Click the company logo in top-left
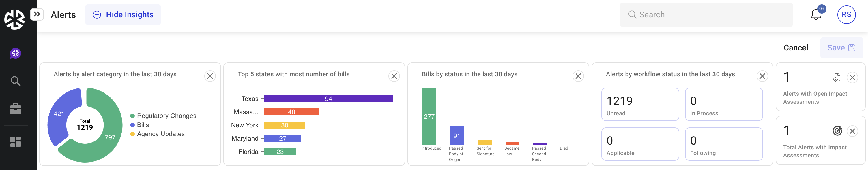This screenshot has height=170, width=868. coord(14,19)
